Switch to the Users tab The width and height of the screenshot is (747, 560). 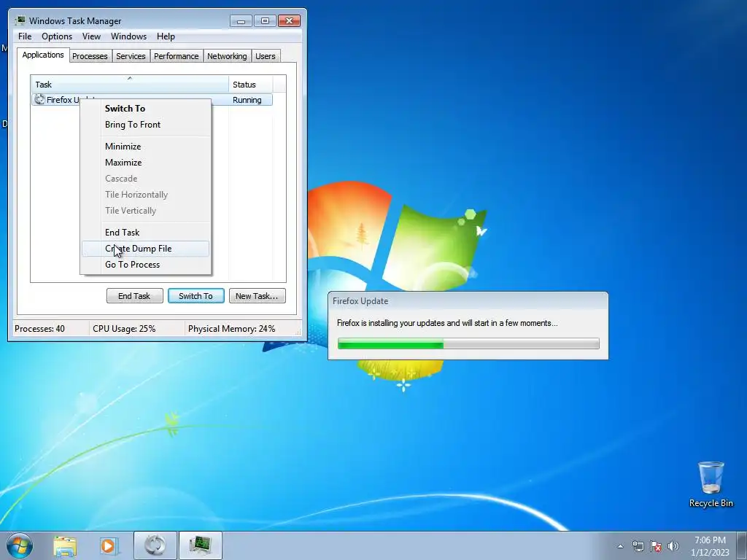[266, 56]
